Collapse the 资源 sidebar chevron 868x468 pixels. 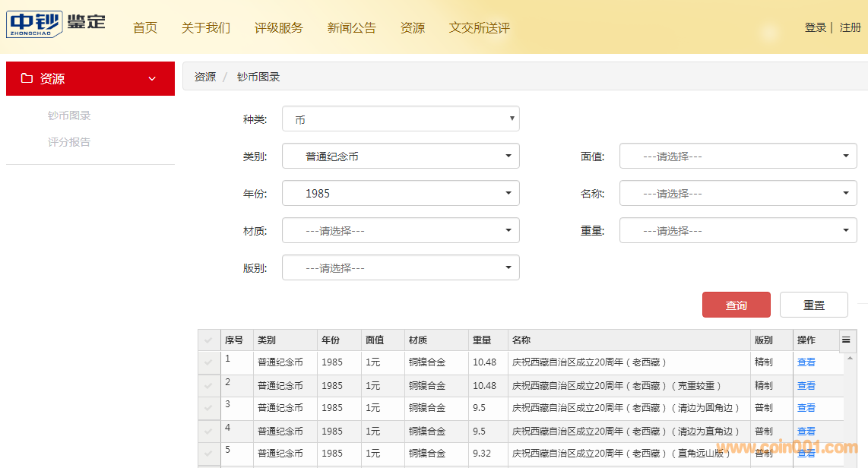(x=152, y=79)
